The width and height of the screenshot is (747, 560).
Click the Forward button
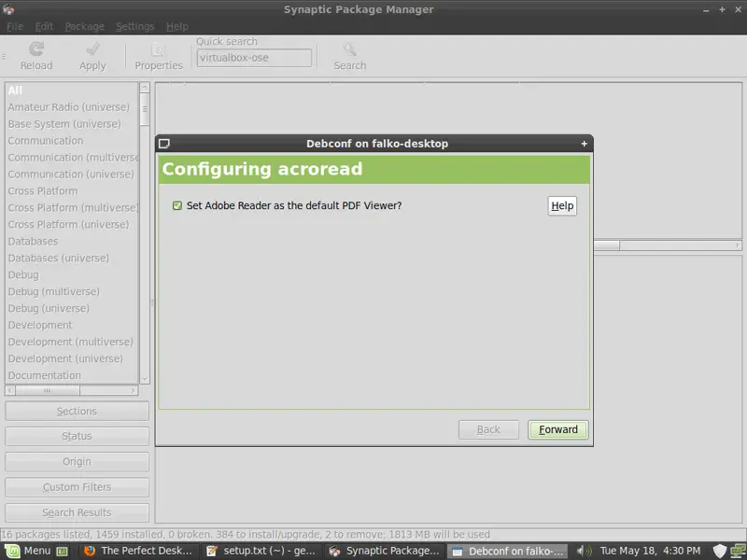[x=557, y=429]
